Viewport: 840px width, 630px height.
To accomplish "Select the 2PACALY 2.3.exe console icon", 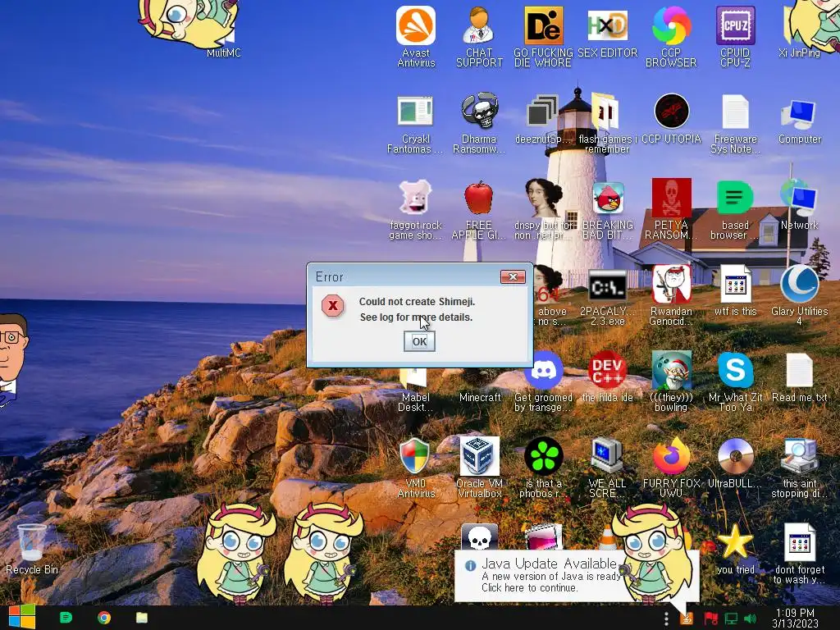I will click(x=607, y=298).
